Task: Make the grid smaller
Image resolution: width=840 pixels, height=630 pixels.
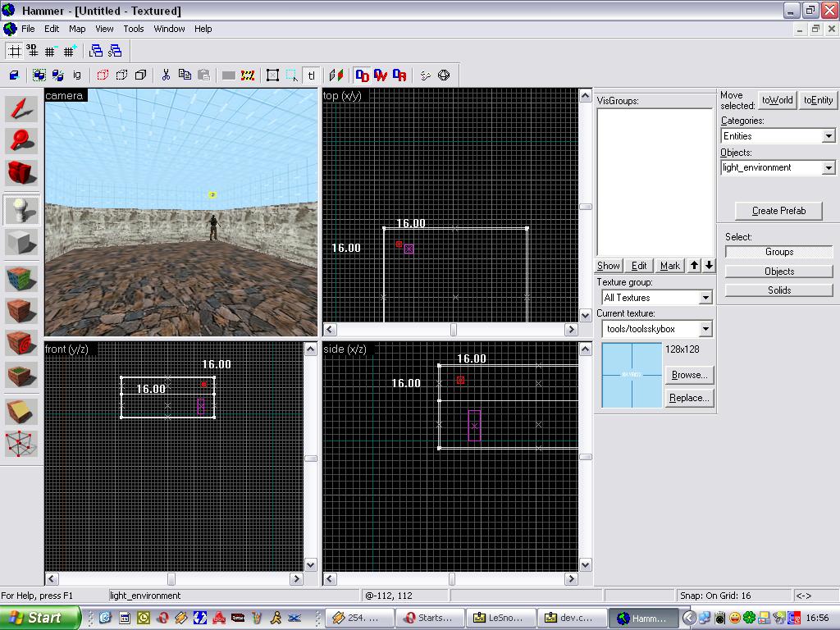Action: pyautogui.click(x=51, y=51)
